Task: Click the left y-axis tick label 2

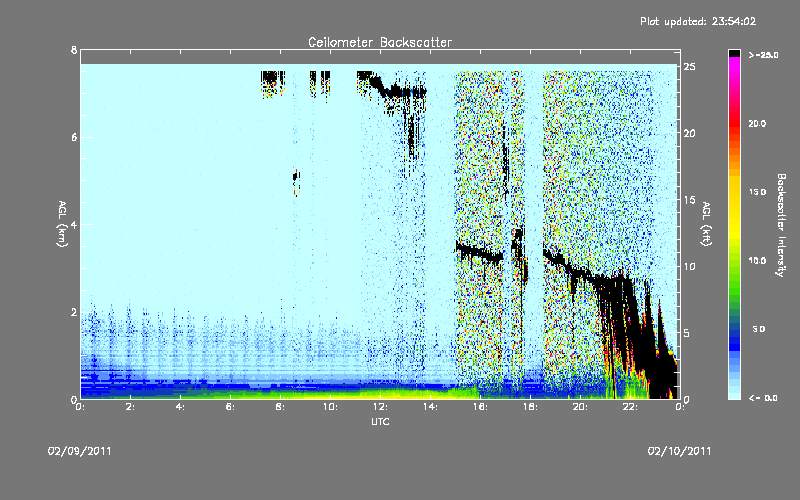Action: [x=74, y=312]
